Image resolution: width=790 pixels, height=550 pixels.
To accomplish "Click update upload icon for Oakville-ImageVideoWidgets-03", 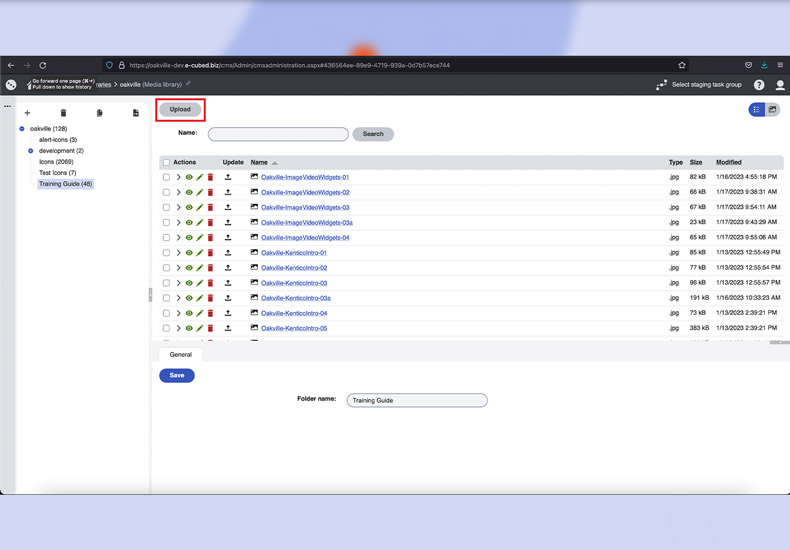I will pyautogui.click(x=228, y=207).
